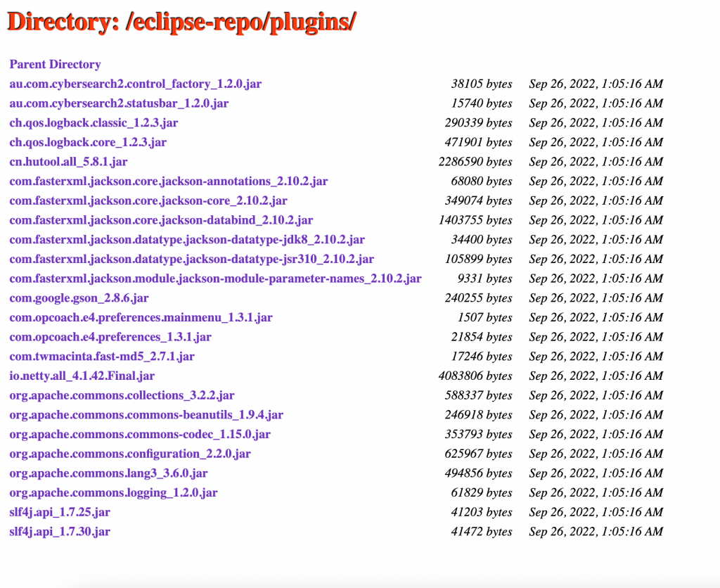This screenshot has height=588, width=720.
Task: Open au.com.cybersearch2.control_factory_1.2.0.jar link
Action: tap(136, 84)
